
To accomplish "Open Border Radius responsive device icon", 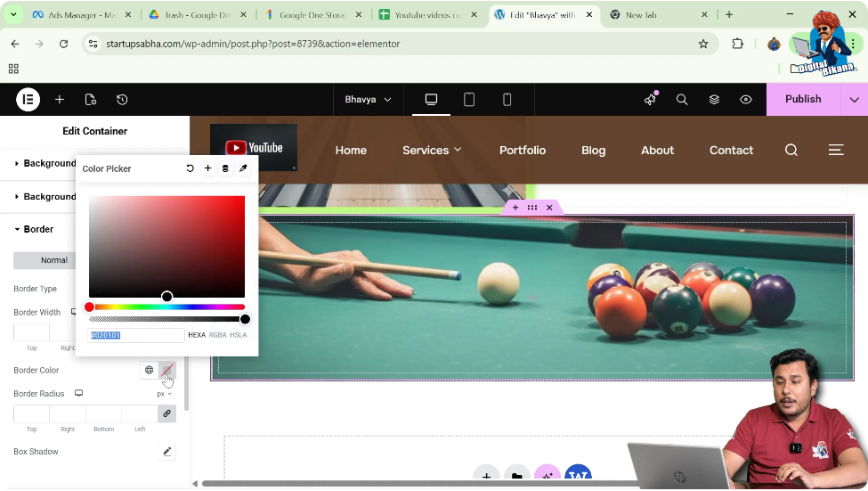I will (78, 394).
